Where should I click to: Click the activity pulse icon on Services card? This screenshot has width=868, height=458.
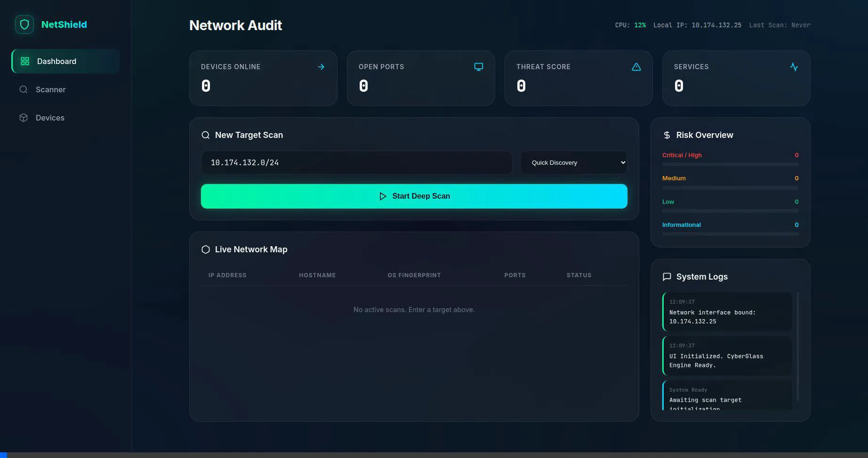coord(794,67)
